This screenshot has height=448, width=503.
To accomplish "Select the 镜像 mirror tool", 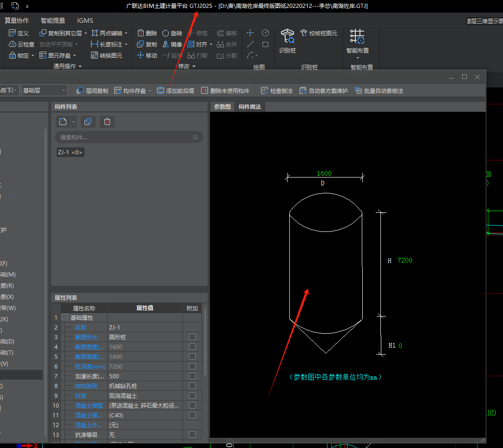I will [x=172, y=44].
